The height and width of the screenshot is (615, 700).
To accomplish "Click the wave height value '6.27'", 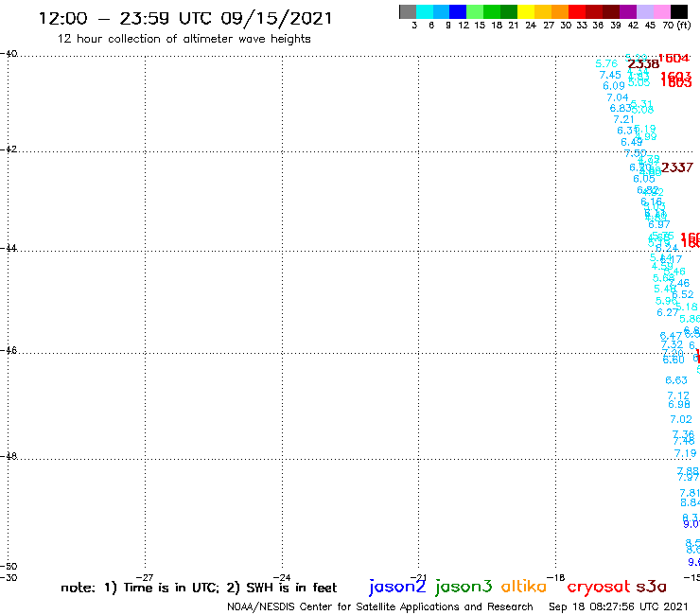I will pos(668,312).
